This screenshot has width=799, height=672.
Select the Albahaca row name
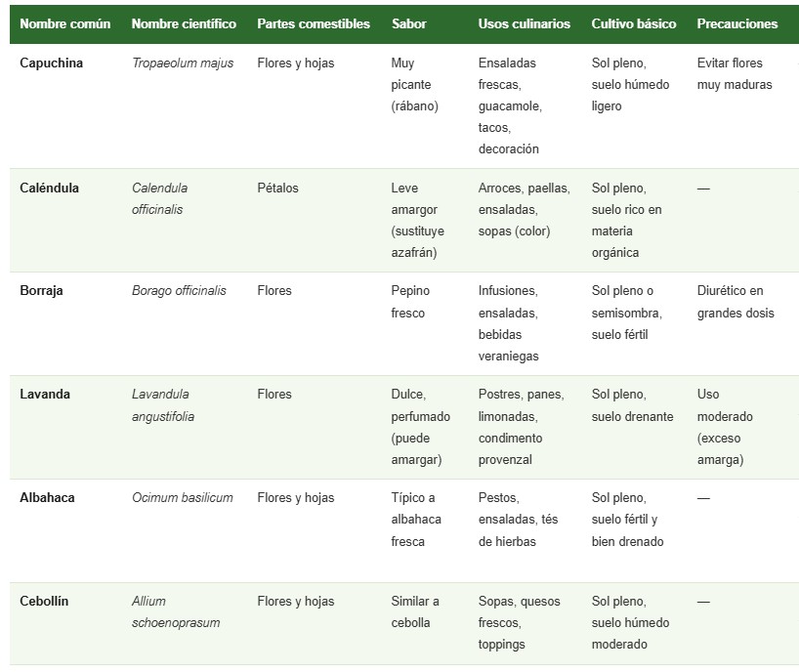click(47, 497)
